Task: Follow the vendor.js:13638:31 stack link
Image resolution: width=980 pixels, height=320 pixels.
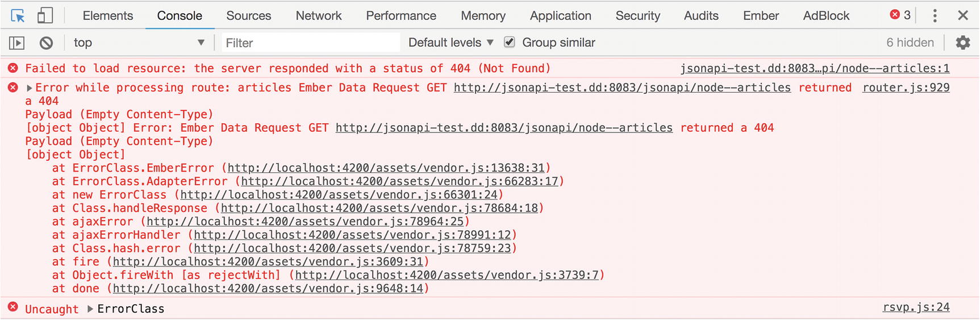Action: (x=386, y=168)
